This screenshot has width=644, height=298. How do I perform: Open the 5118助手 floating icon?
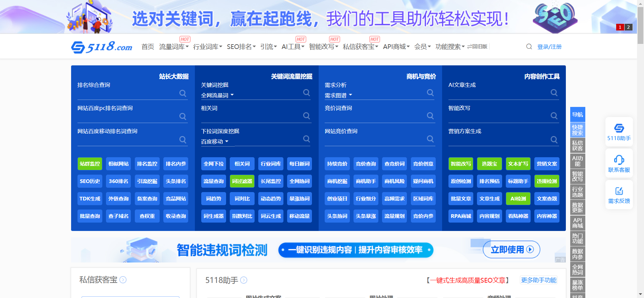(619, 132)
